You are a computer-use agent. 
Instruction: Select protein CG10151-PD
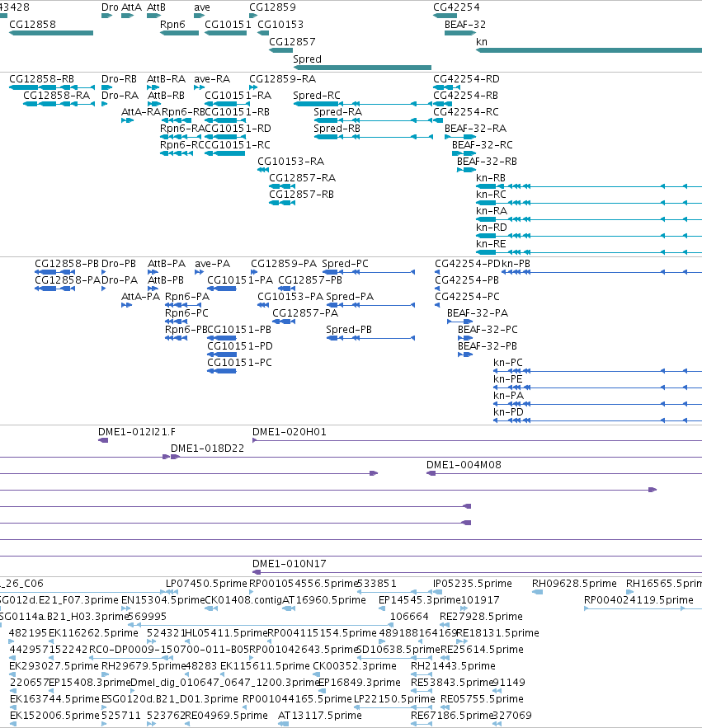point(222,355)
